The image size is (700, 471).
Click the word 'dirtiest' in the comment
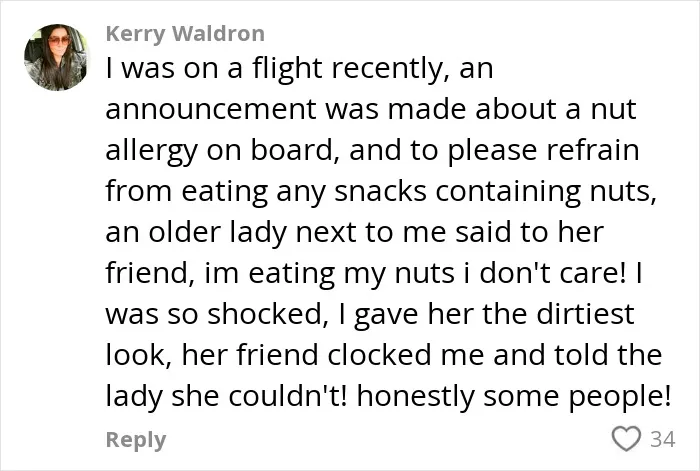pos(585,314)
